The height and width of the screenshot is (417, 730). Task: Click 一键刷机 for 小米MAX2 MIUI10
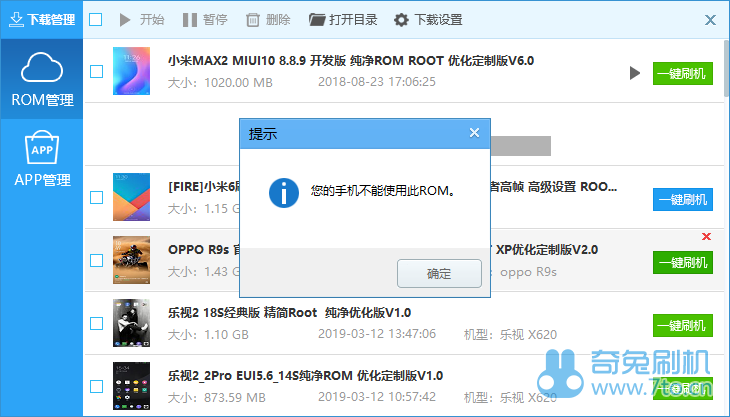pyautogui.click(x=683, y=74)
